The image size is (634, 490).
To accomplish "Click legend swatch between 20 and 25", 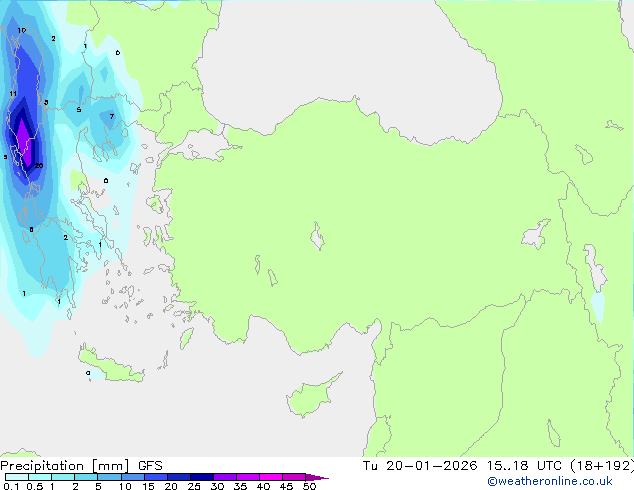I will (179, 477).
